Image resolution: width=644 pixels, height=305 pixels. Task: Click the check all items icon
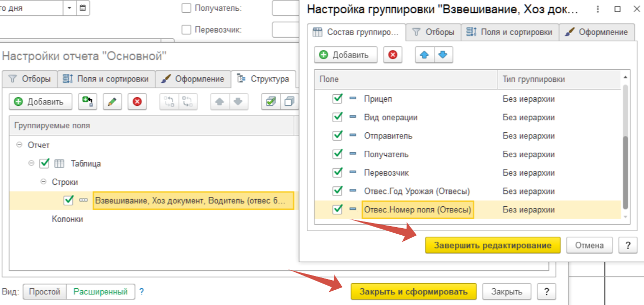click(271, 102)
